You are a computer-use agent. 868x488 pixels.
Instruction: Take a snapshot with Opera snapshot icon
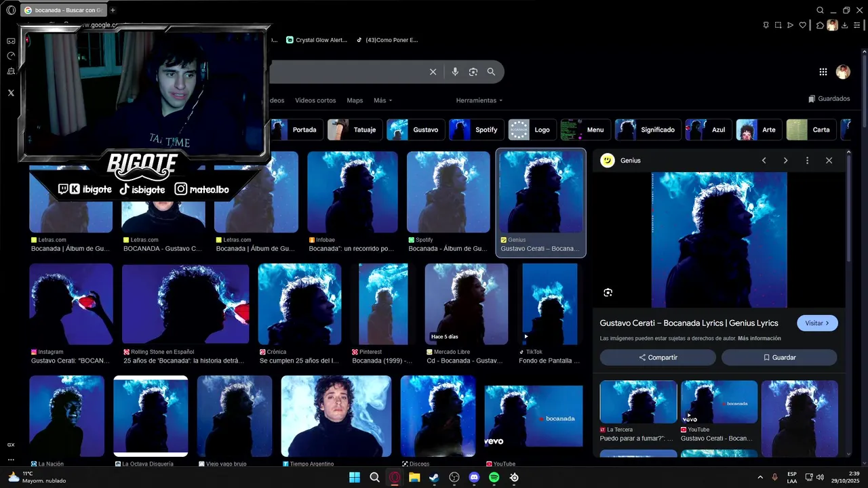click(x=778, y=25)
